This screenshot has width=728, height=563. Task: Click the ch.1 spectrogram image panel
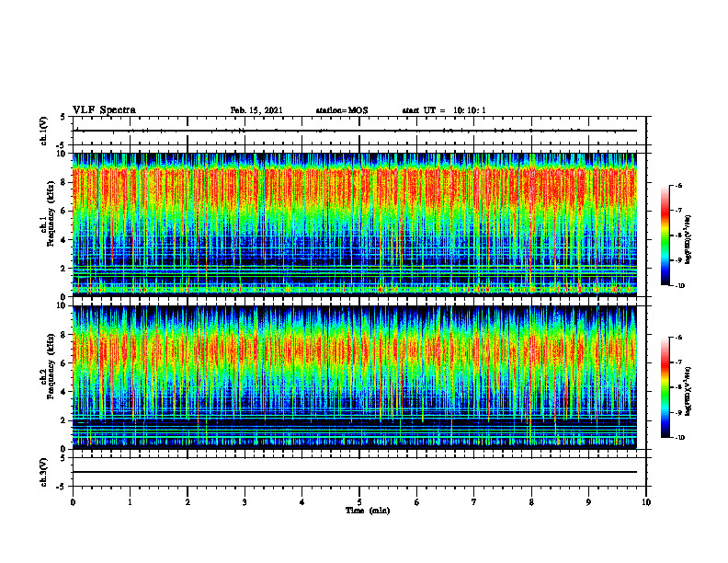click(355, 224)
